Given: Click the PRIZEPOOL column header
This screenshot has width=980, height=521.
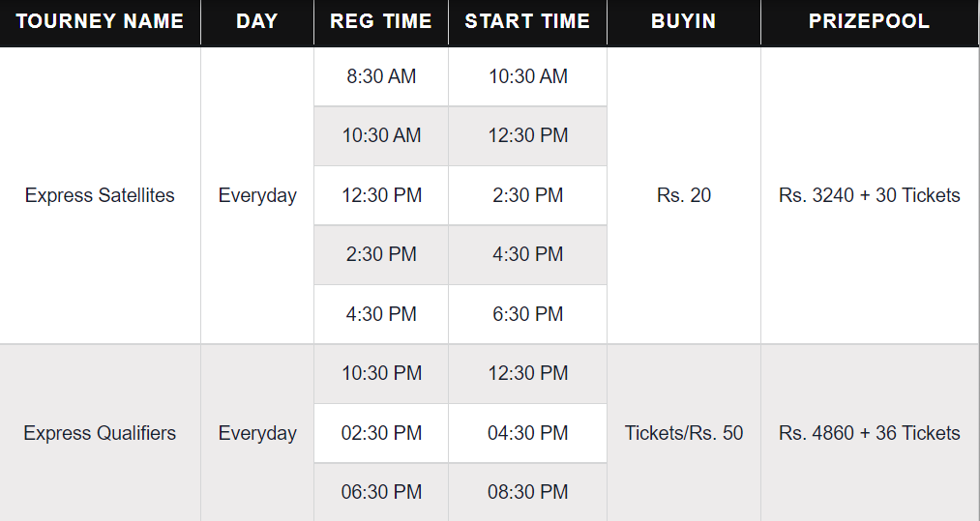Looking at the screenshot, I should [870, 22].
